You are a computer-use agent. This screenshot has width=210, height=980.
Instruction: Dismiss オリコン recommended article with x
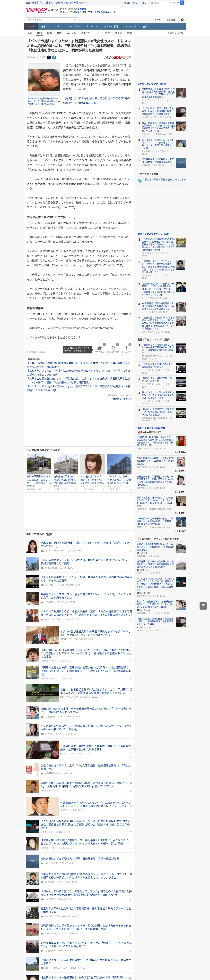(130, 489)
